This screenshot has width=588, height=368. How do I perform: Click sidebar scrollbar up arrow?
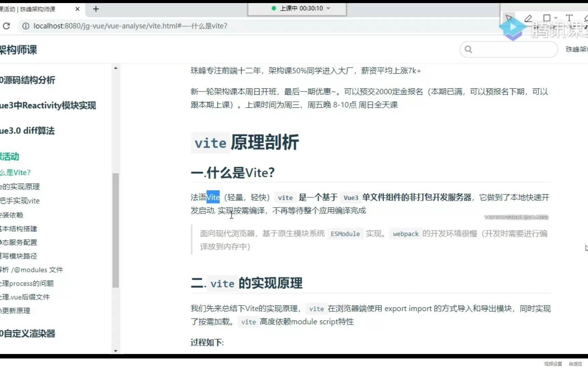pyautogui.click(x=116, y=68)
